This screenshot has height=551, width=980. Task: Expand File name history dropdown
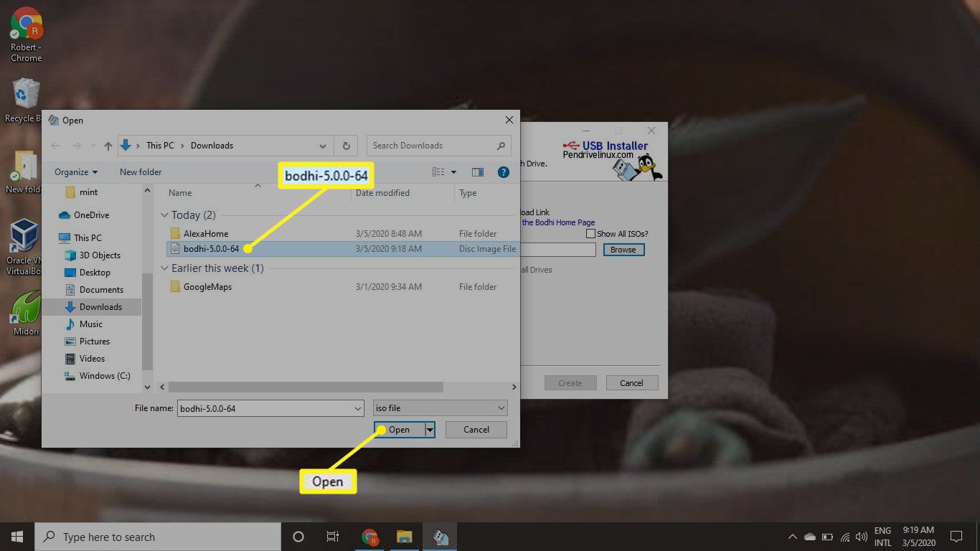[358, 408]
